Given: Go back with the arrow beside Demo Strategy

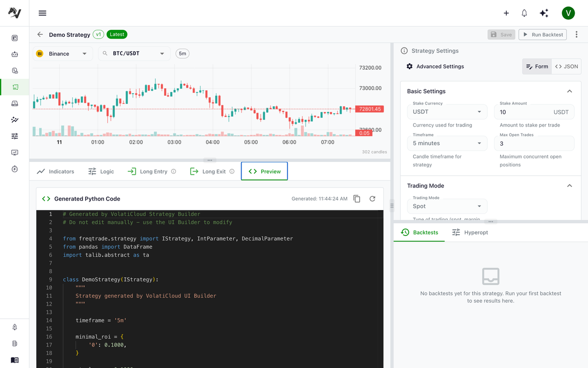Looking at the screenshot, I should click(40, 34).
